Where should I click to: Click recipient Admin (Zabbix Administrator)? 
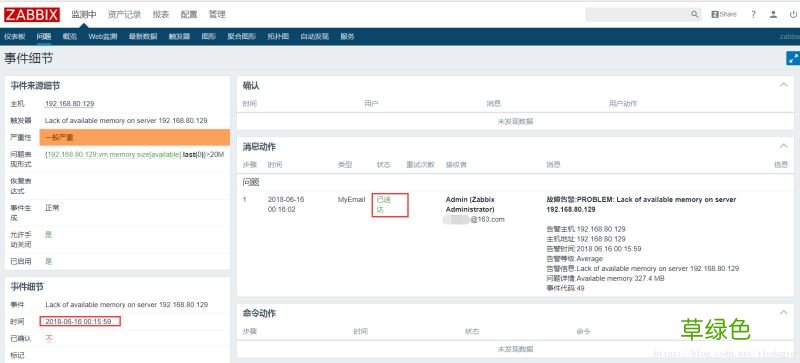tap(470, 205)
